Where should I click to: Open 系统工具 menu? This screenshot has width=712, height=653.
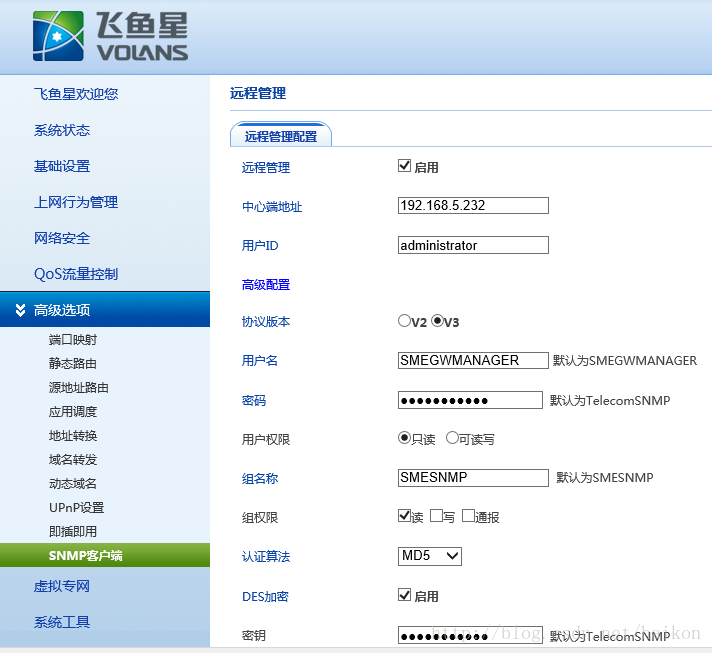(x=62, y=622)
